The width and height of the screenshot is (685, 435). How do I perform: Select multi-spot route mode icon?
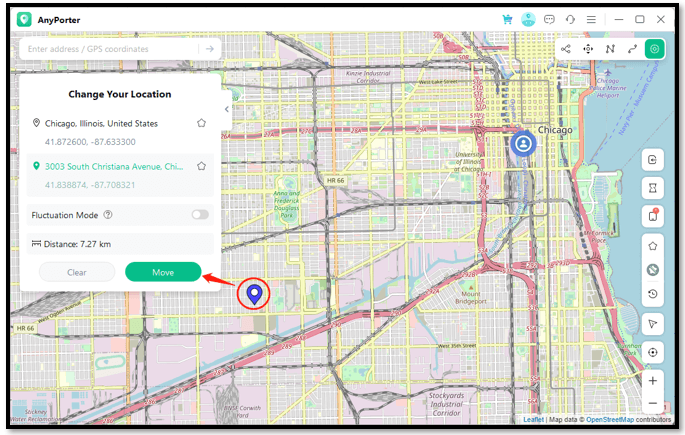coord(610,49)
